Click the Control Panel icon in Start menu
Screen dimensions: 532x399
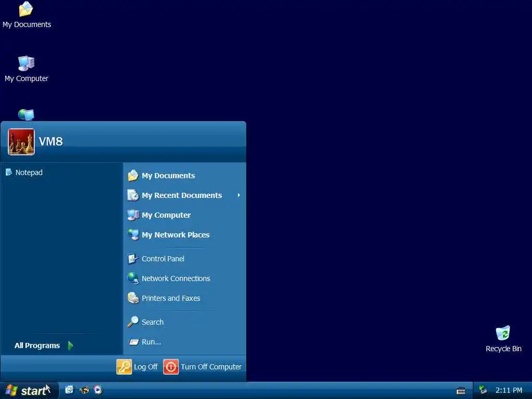coord(132,259)
